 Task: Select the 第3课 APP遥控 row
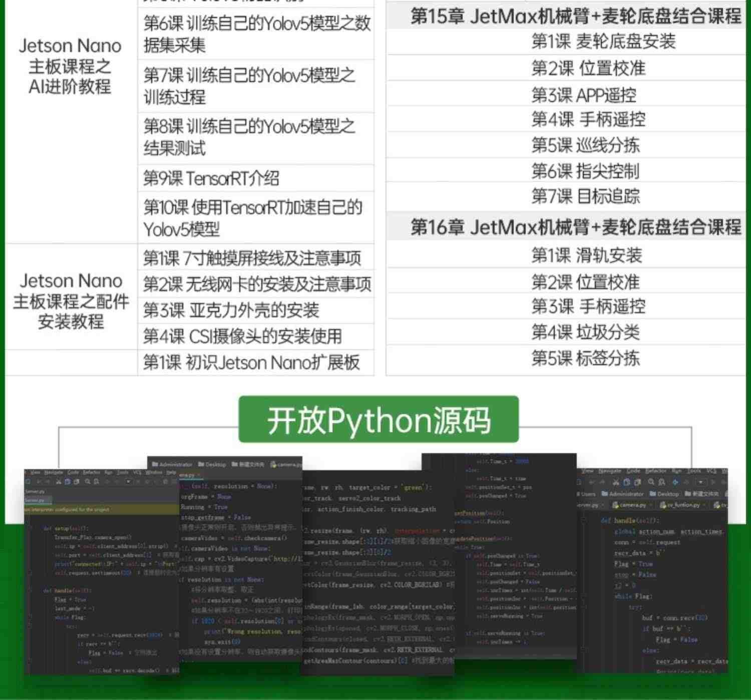coord(566,94)
